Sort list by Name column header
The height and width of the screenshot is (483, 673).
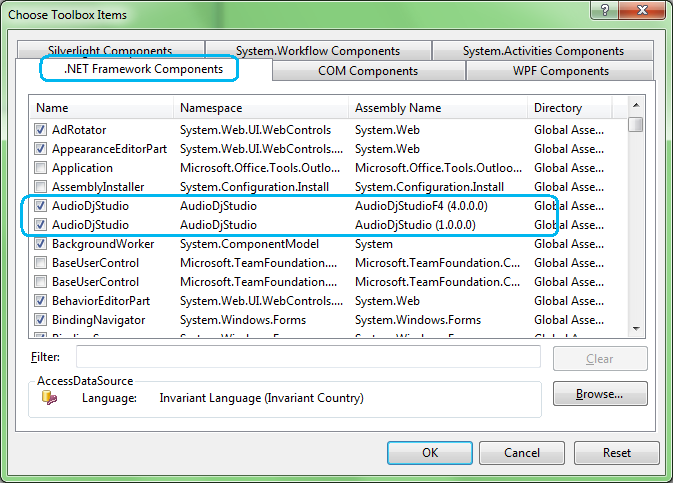[100, 108]
